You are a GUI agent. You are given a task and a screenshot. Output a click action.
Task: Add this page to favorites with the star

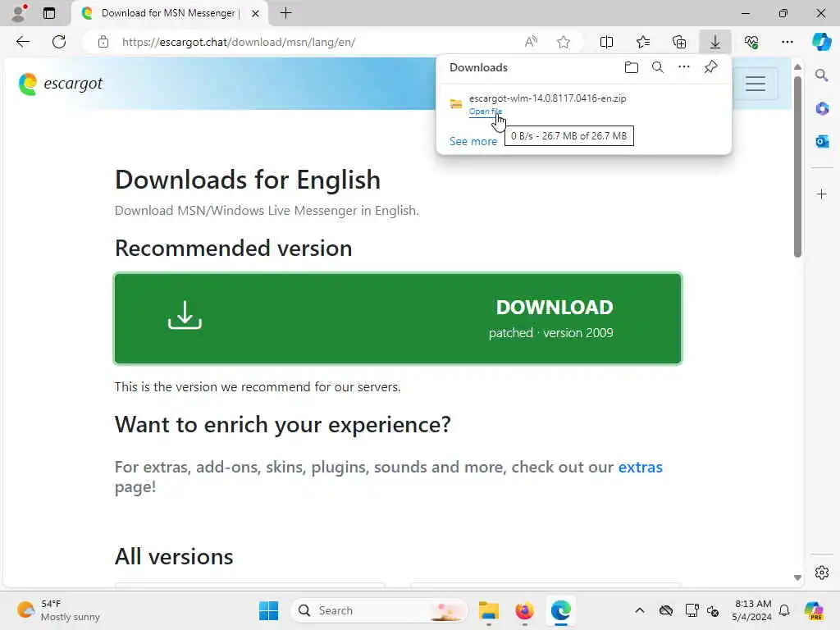click(563, 42)
